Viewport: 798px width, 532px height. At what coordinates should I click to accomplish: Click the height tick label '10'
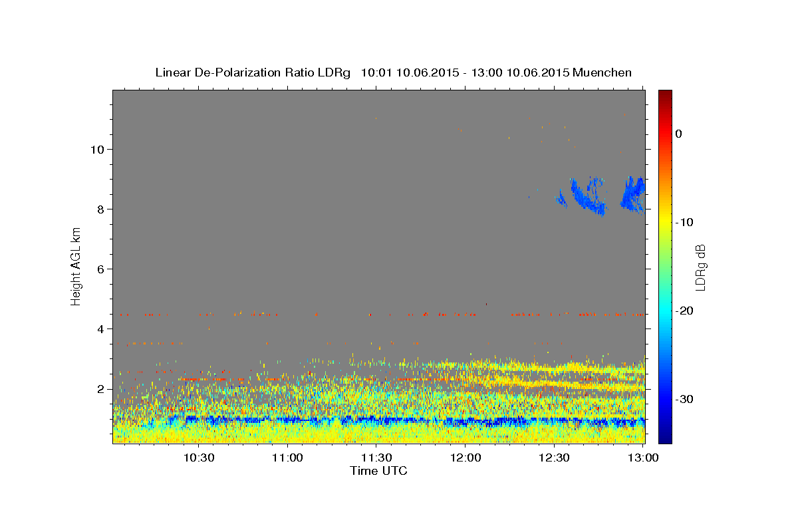pos(98,149)
